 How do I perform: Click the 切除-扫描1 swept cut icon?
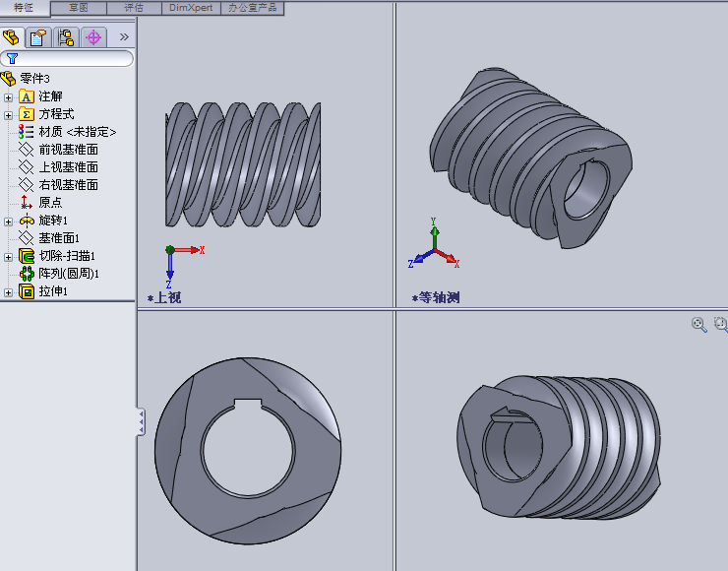(x=27, y=256)
